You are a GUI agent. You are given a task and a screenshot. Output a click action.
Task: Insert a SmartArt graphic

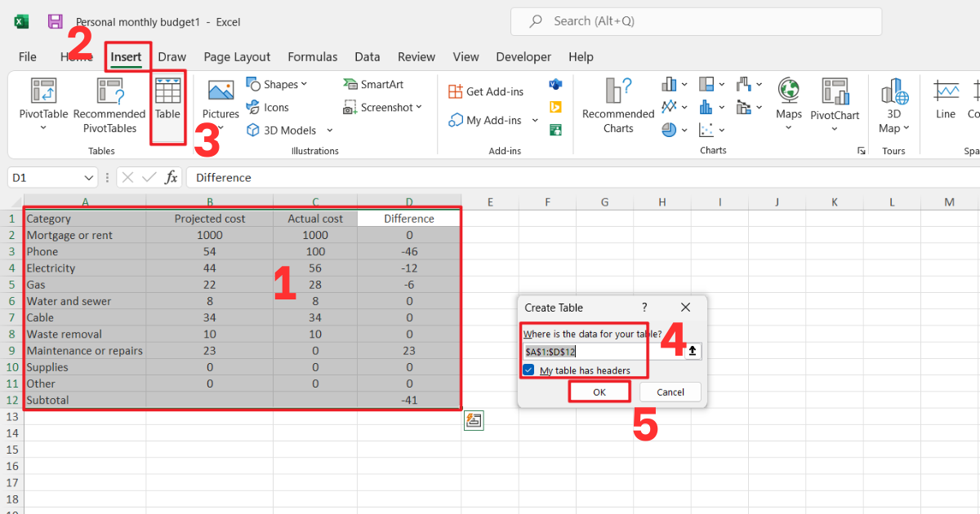tap(373, 84)
